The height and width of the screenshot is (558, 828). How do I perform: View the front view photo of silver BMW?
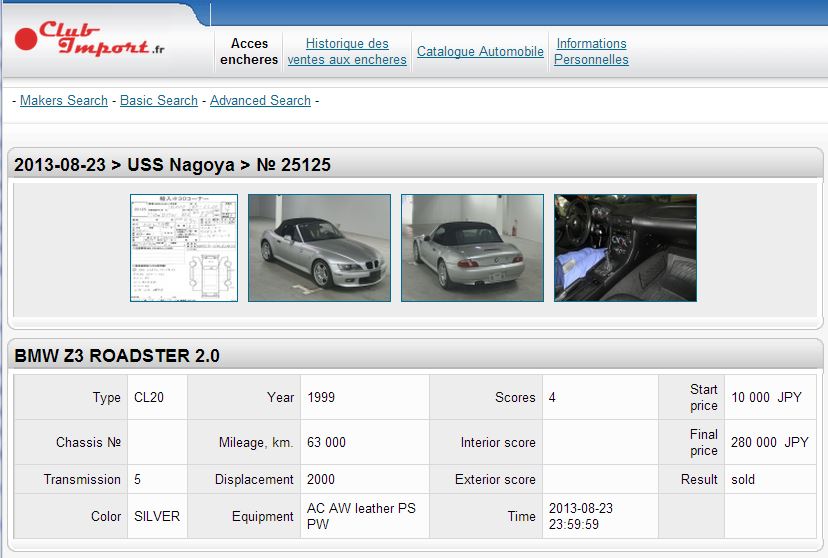319,248
